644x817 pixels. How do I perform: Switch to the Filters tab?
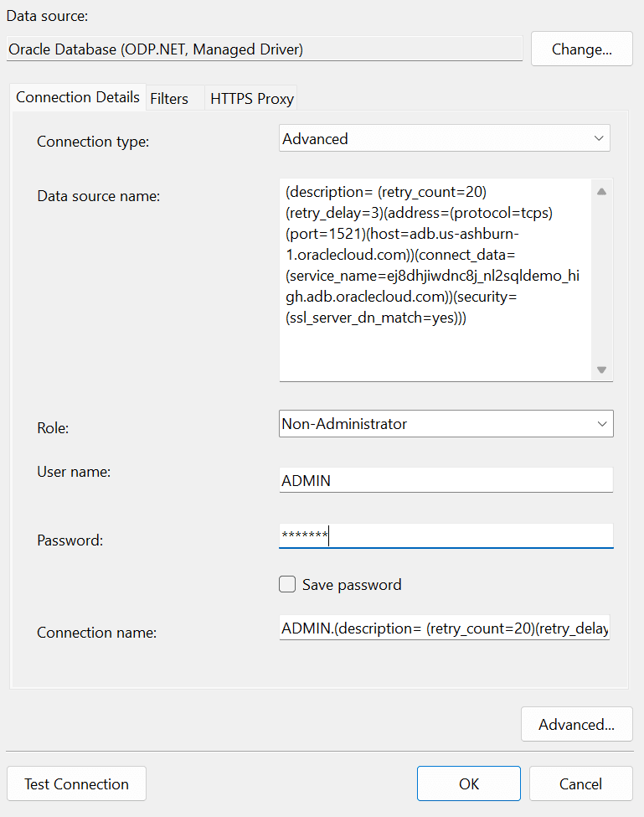coord(170,98)
